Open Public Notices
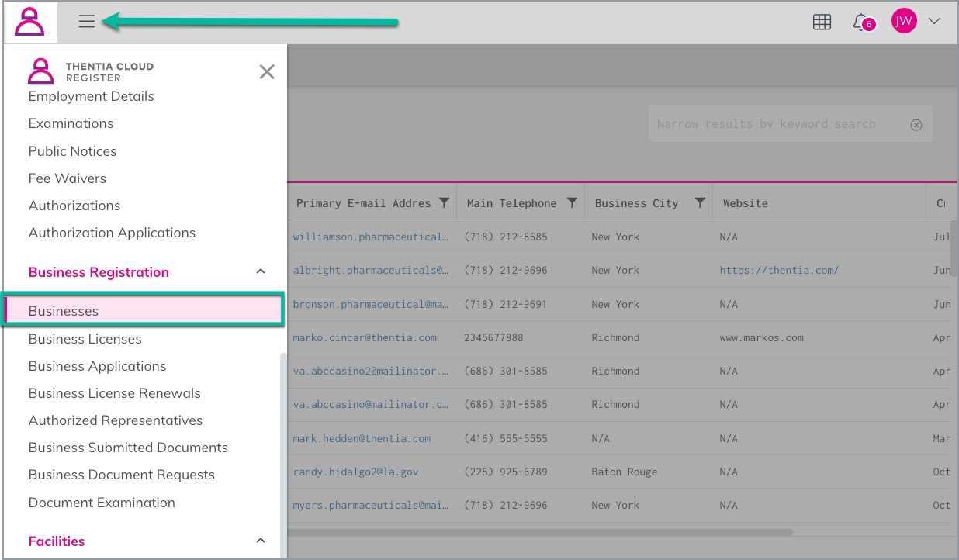 pyautogui.click(x=73, y=151)
